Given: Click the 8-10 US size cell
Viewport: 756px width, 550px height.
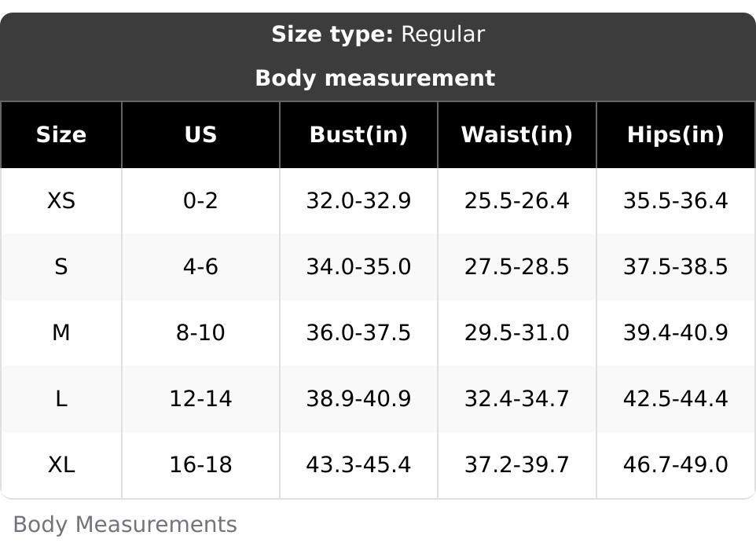Looking at the screenshot, I should tap(200, 332).
